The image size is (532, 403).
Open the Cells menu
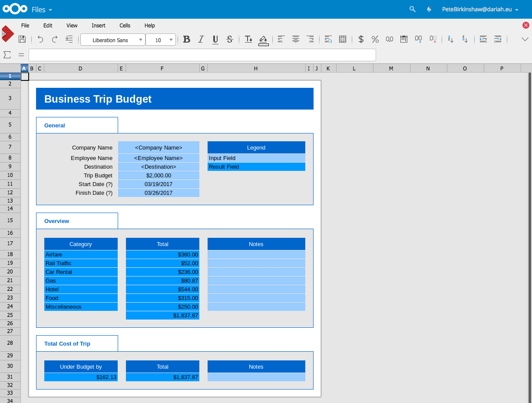tap(125, 26)
